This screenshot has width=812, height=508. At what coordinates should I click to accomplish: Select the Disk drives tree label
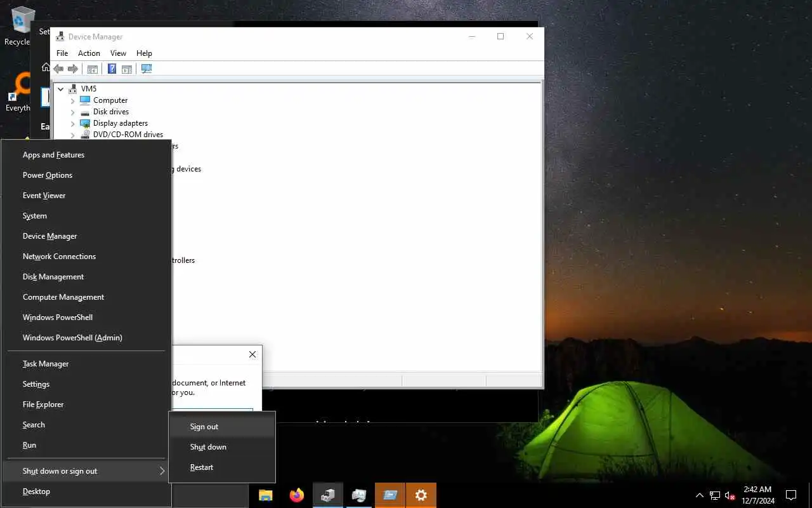pos(111,112)
